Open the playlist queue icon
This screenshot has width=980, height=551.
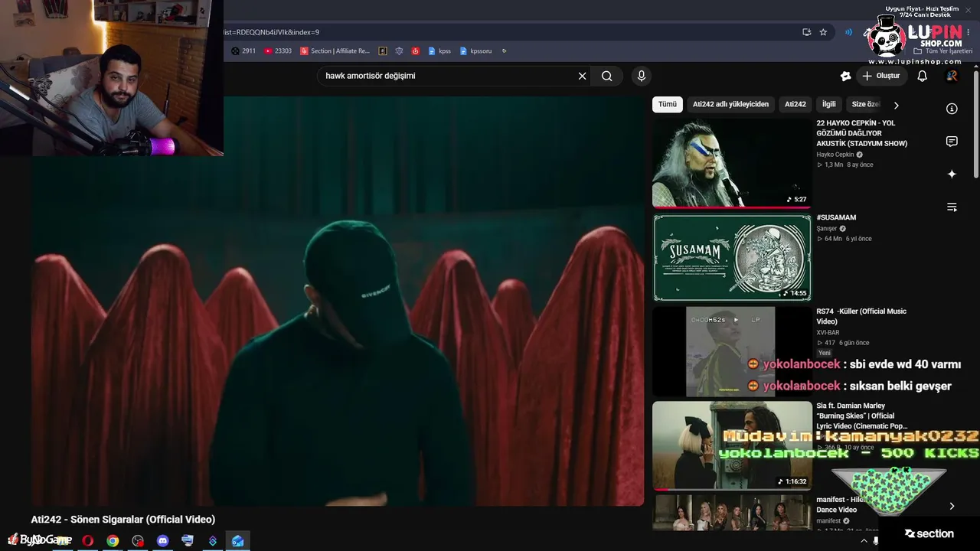tap(952, 207)
